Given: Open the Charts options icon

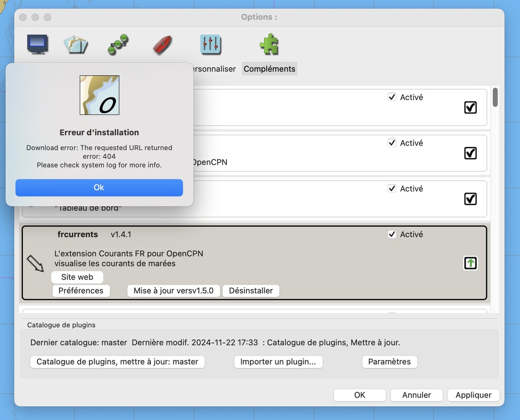Looking at the screenshot, I should tap(76, 45).
